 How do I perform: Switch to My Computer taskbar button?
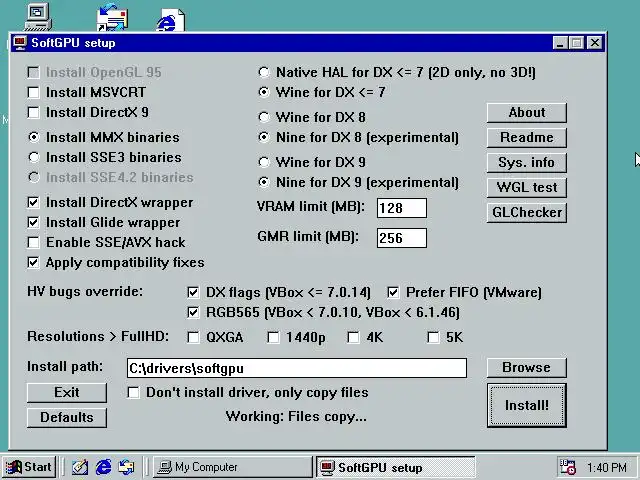(x=233, y=467)
